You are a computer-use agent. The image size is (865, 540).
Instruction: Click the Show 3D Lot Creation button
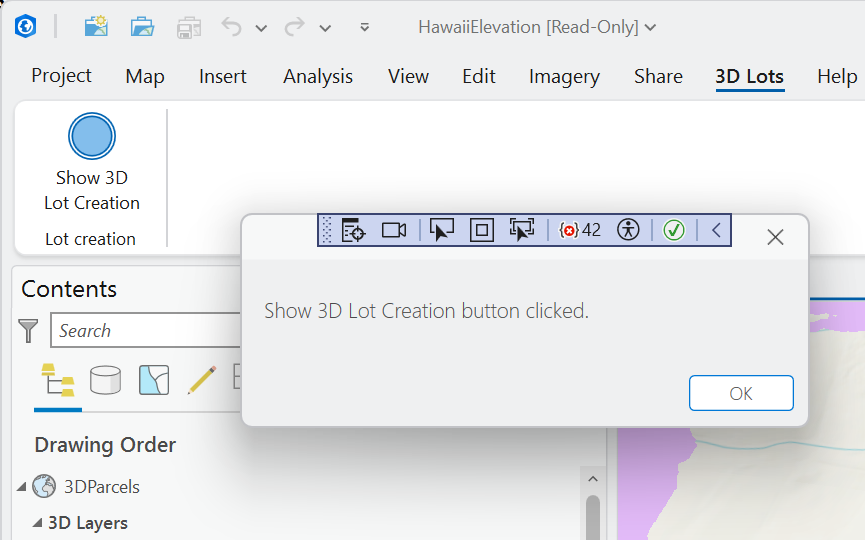click(x=92, y=162)
